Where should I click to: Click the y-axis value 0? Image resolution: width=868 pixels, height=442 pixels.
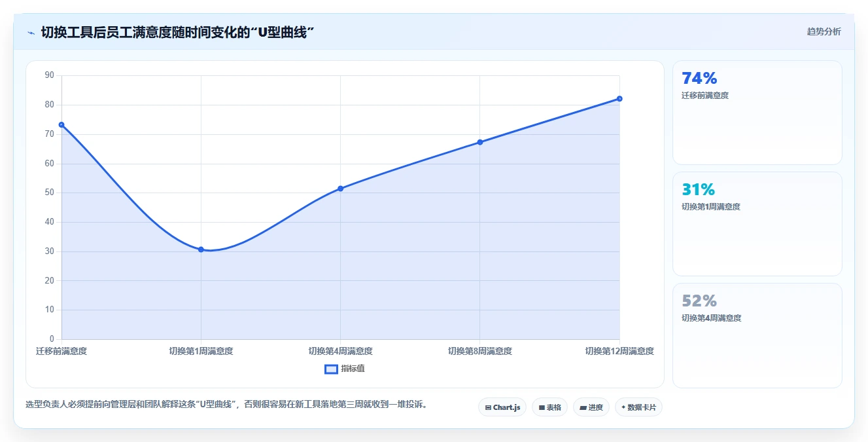pyautogui.click(x=52, y=339)
